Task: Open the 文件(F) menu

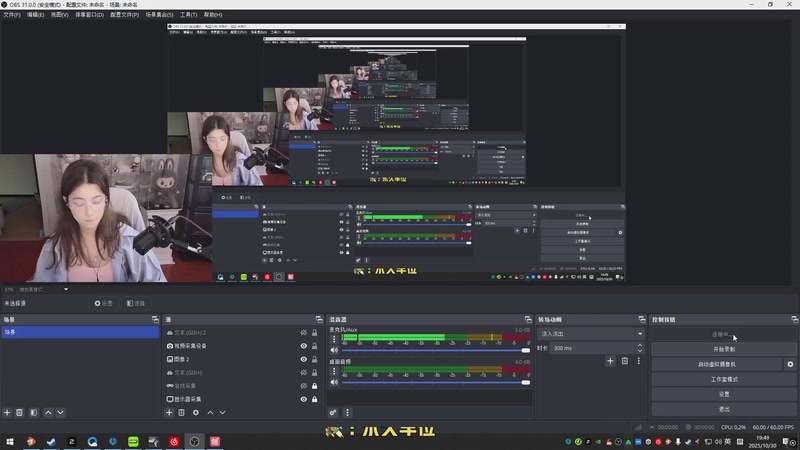Action: point(12,15)
